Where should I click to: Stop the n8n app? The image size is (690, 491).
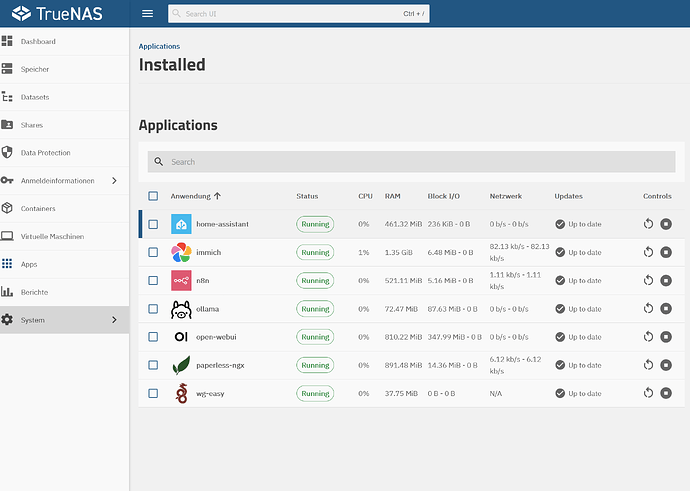pyautogui.click(x=666, y=280)
